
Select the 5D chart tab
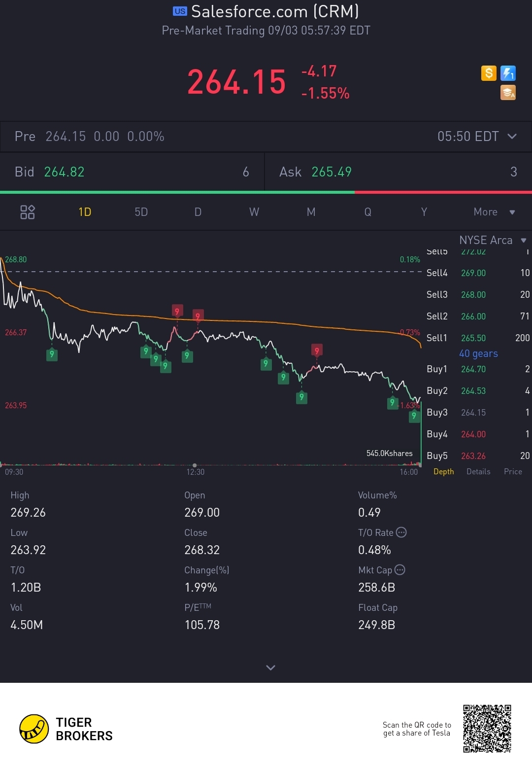click(141, 212)
